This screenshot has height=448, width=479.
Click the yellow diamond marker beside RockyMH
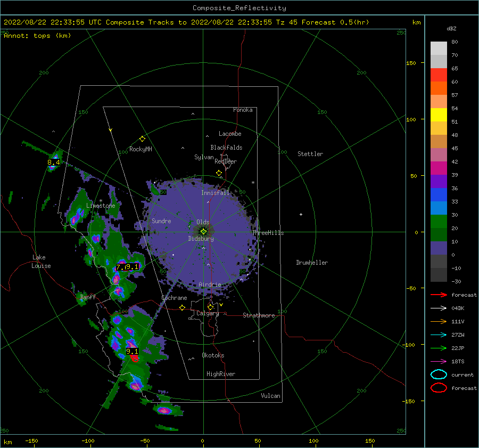(x=142, y=139)
